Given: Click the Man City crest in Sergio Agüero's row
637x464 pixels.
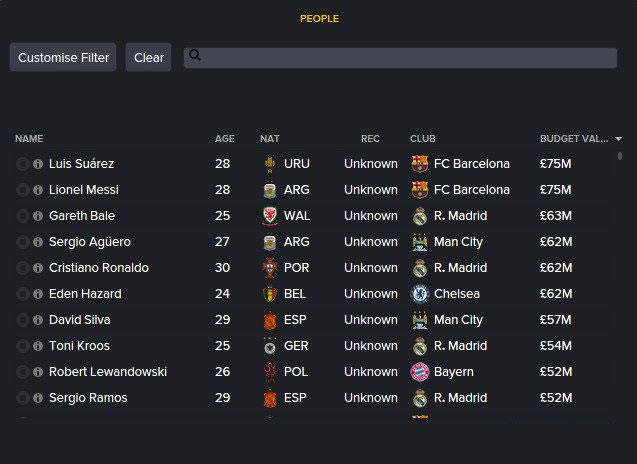Looking at the screenshot, I should tap(420, 242).
